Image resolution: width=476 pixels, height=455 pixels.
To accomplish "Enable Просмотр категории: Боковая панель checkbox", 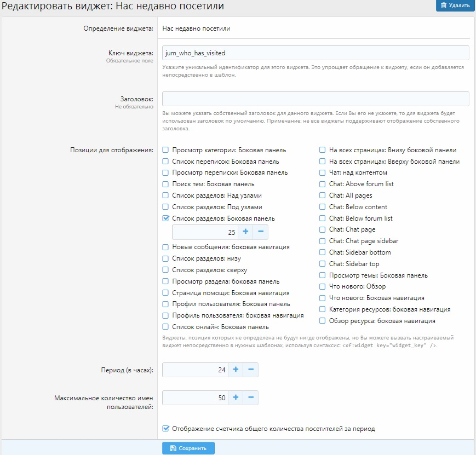I will click(166, 150).
